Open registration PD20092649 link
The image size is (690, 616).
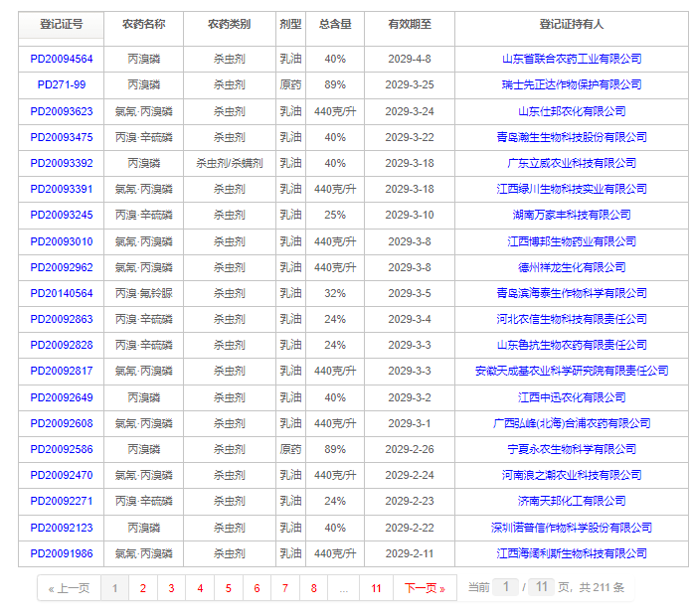click(62, 397)
